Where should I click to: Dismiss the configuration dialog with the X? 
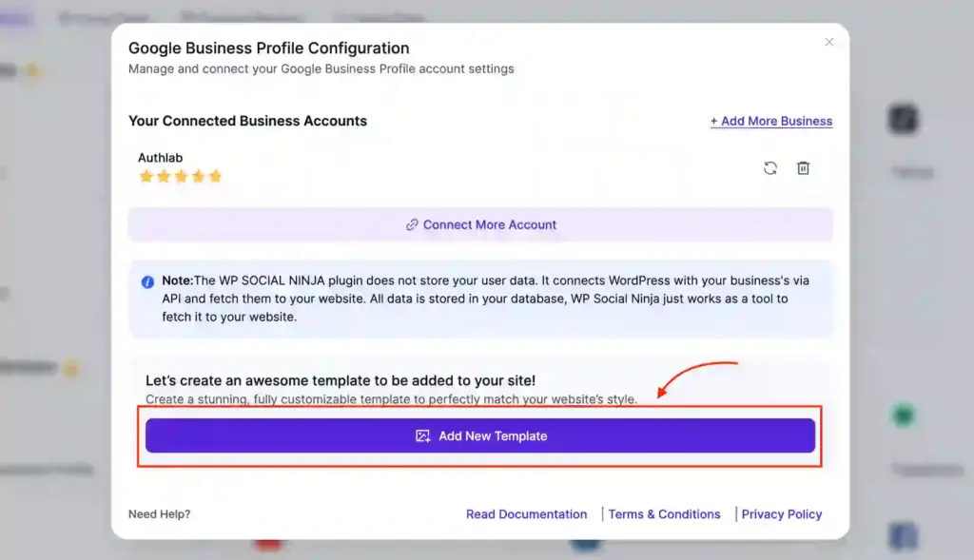[x=828, y=42]
